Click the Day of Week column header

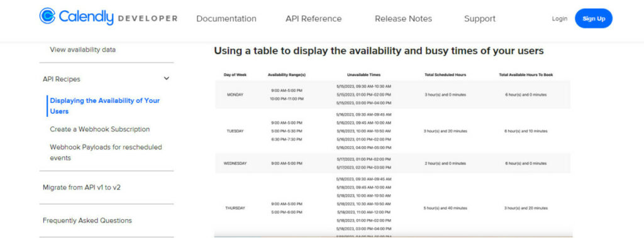click(235, 75)
